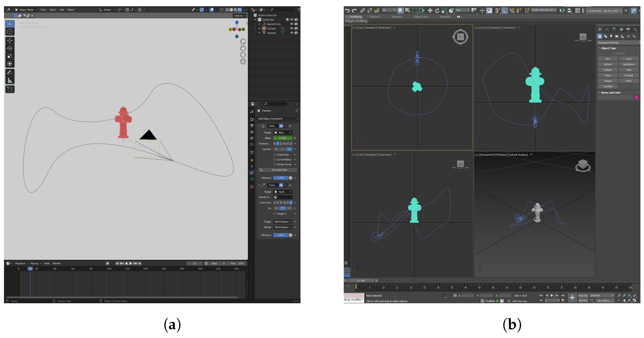Select the Scale tool in Blender toolbar
644x338 pixels.
pyautogui.click(x=10, y=56)
